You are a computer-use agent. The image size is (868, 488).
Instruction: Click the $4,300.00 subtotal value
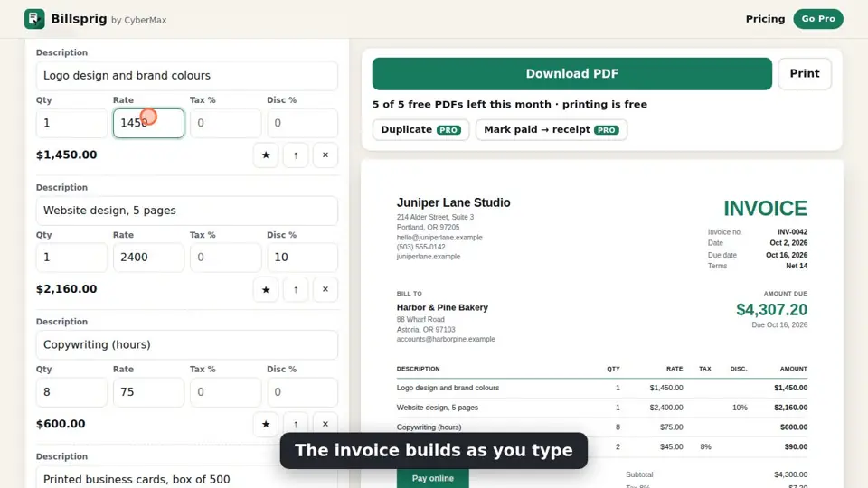click(x=790, y=474)
